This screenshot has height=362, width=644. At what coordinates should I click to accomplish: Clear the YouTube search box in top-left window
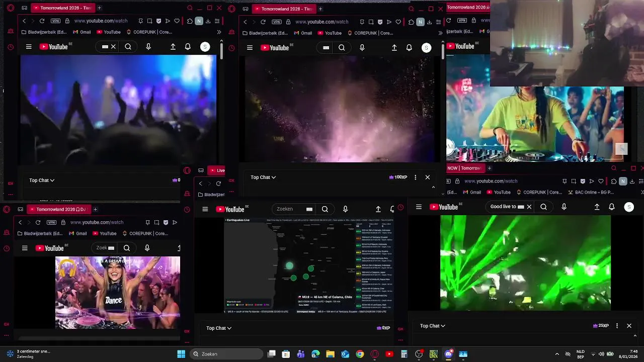pos(113,47)
